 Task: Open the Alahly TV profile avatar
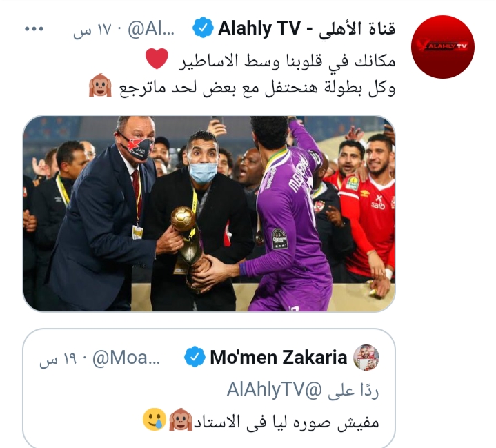443,47
